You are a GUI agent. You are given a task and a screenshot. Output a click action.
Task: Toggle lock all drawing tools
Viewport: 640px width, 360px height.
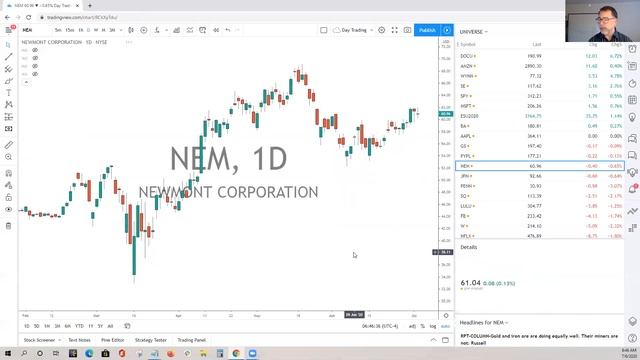[8, 198]
